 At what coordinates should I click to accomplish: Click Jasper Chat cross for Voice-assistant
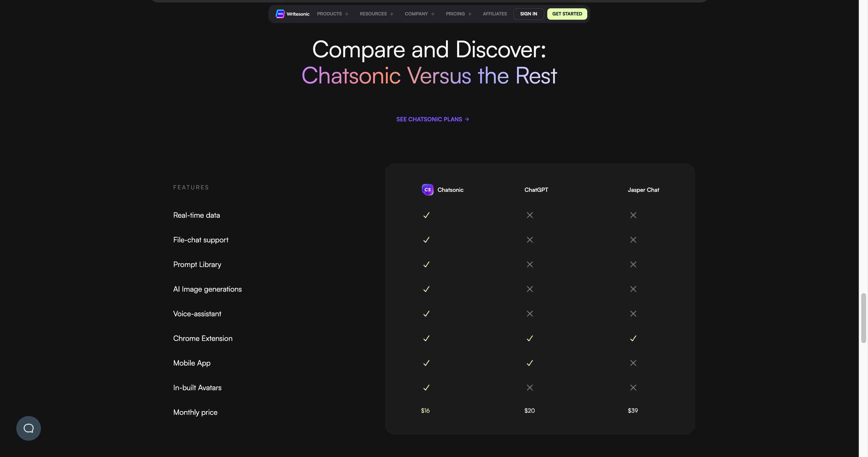point(633,313)
